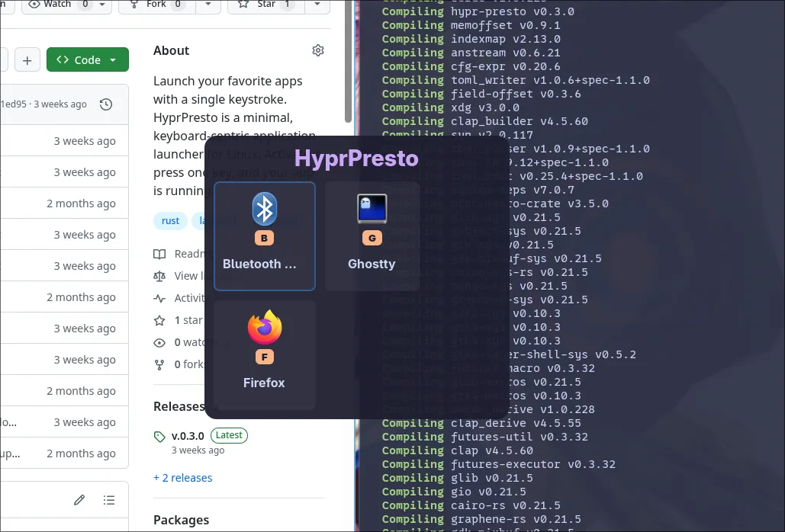Expand the Star lists dropdown arrow
Screen dimensions: 785x532
(x=317, y=5)
